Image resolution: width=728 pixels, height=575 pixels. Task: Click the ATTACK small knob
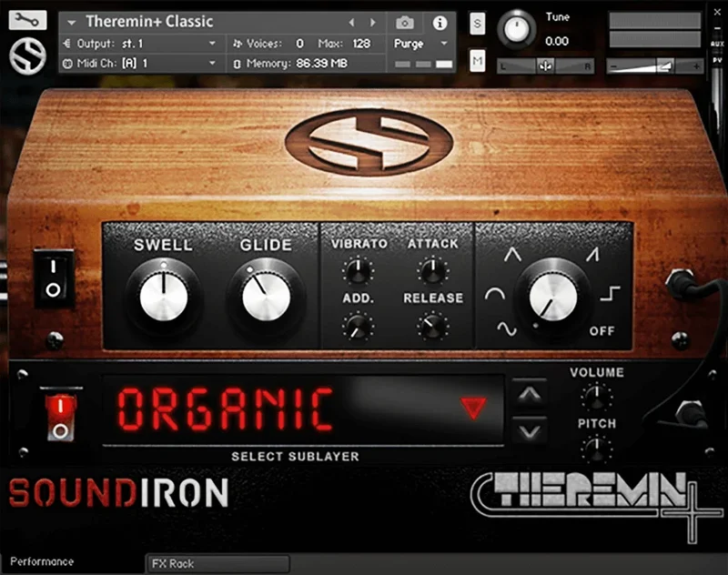tap(432, 270)
